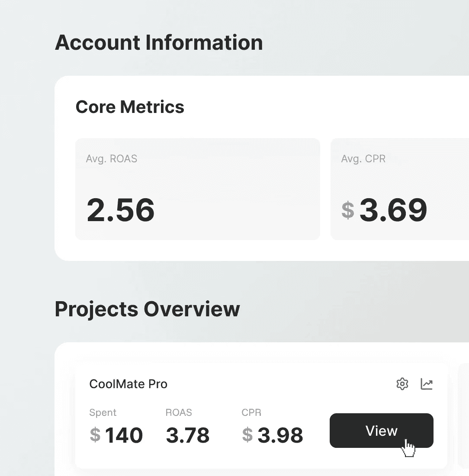Click the Projects Overview heading
The image size is (469, 476).
147,309
